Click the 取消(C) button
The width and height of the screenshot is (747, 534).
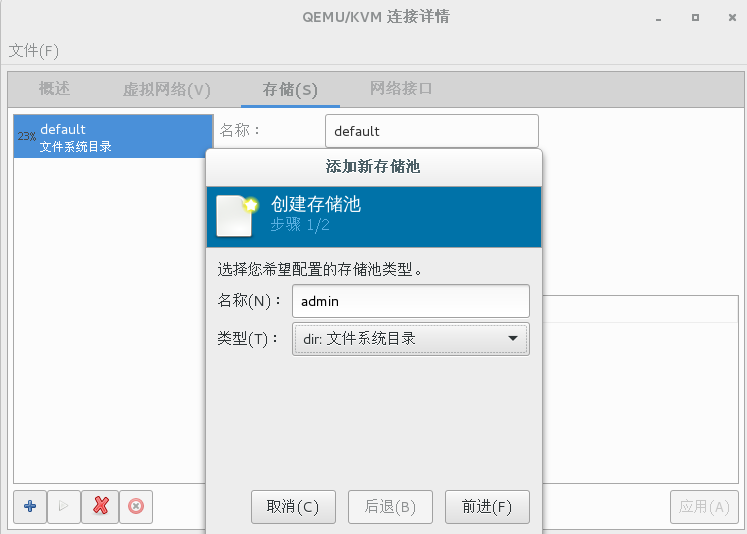[x=293, y=507]
